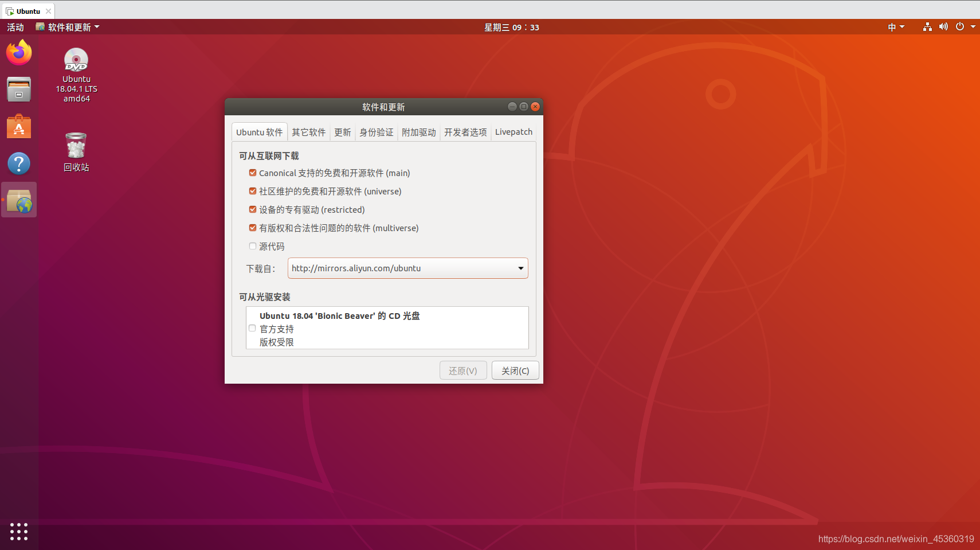Click the 可从光驱安装 heading
The image size is (980, 550).
[x=265, y=297]
